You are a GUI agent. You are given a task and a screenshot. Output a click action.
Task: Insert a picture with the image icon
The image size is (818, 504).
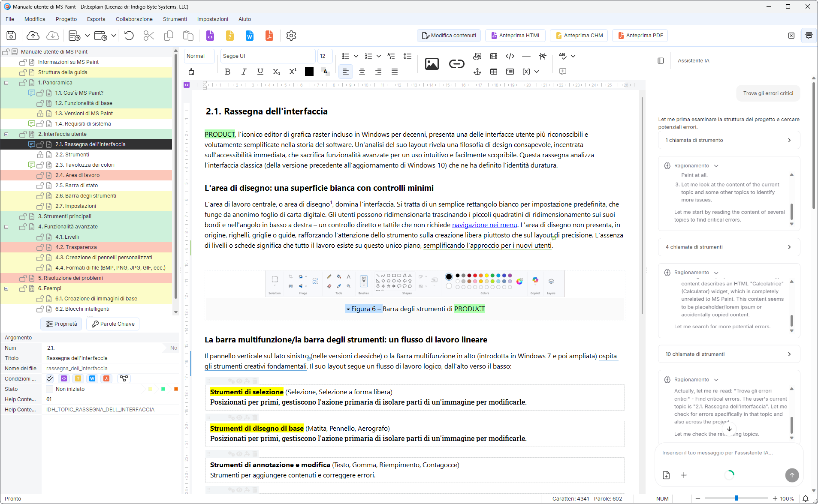432,64
